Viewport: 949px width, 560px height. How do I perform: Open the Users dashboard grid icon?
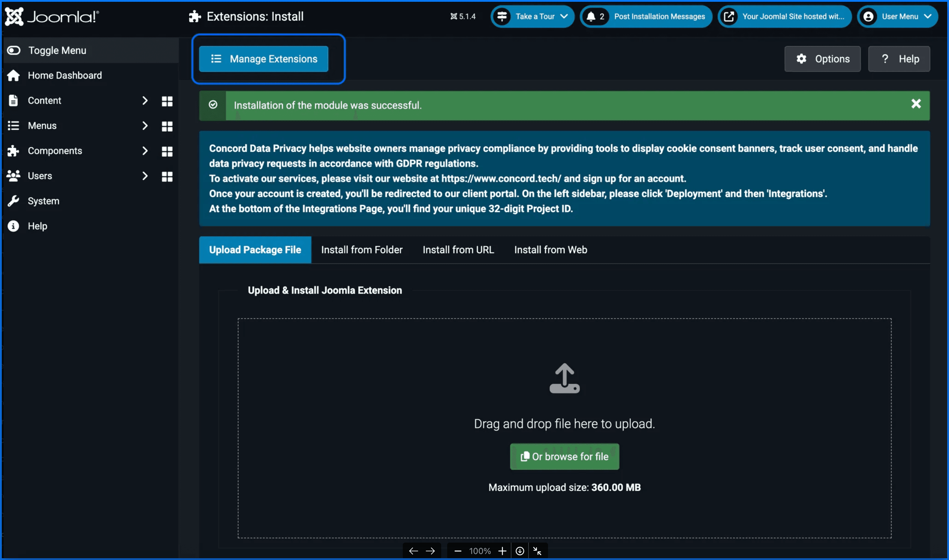point(167,176)
